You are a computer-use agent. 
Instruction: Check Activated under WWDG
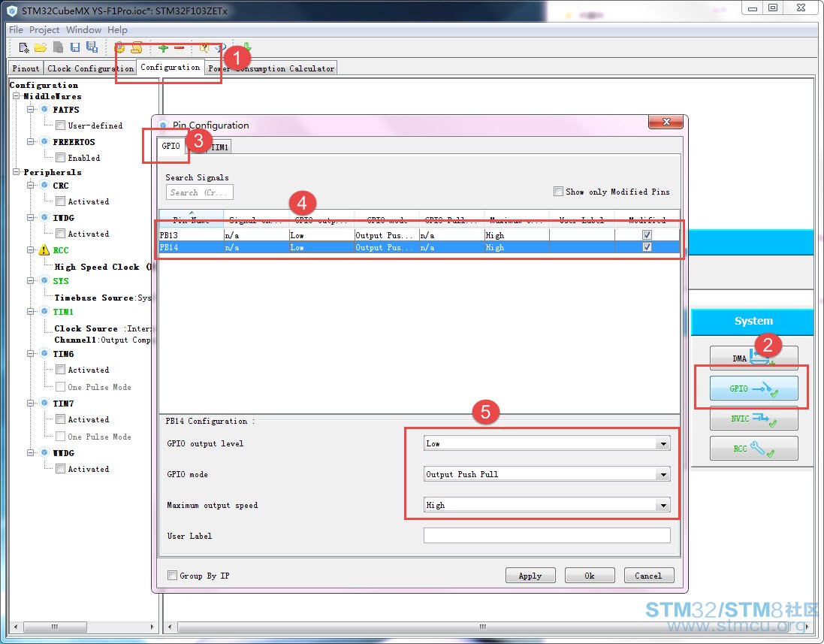61,468
